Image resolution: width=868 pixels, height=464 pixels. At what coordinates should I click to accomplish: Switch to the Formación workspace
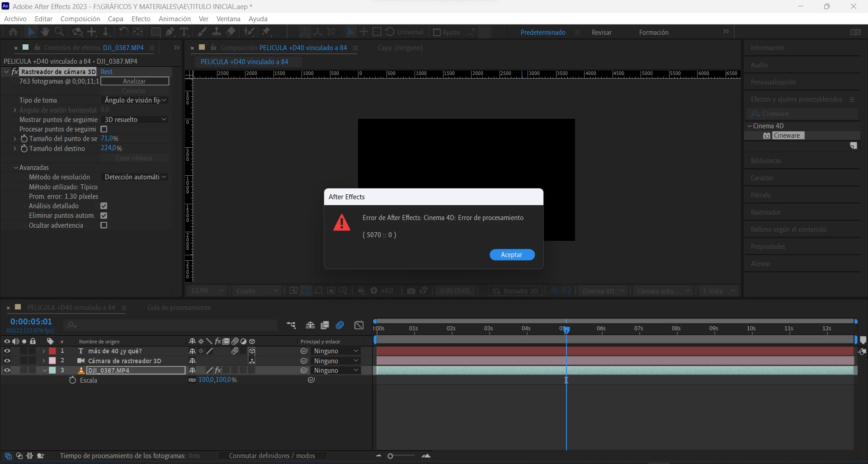tap(654, 33)
